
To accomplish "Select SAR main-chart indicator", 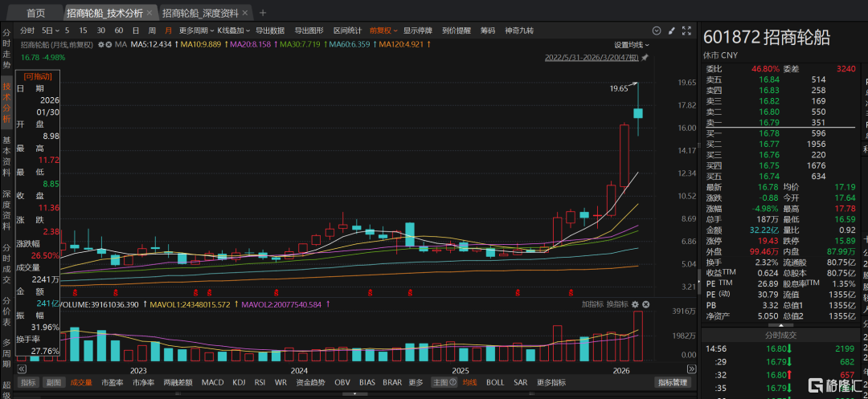I will [520, 382].
